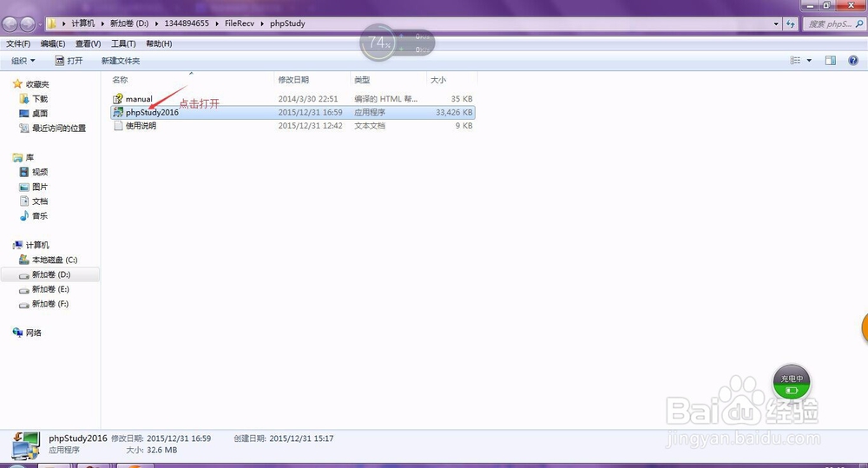
Task: Click the 使用说明 file name
Action: click(x=141, y=126)
